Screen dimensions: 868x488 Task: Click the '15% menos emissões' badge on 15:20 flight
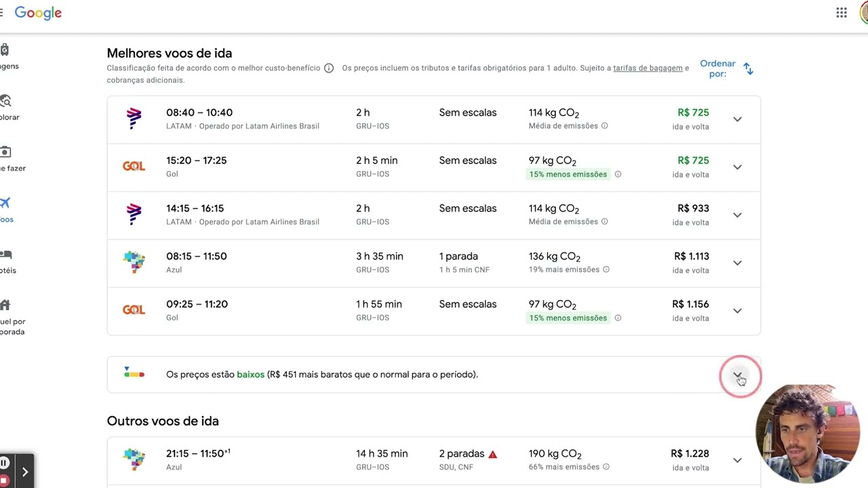[568, 174]
